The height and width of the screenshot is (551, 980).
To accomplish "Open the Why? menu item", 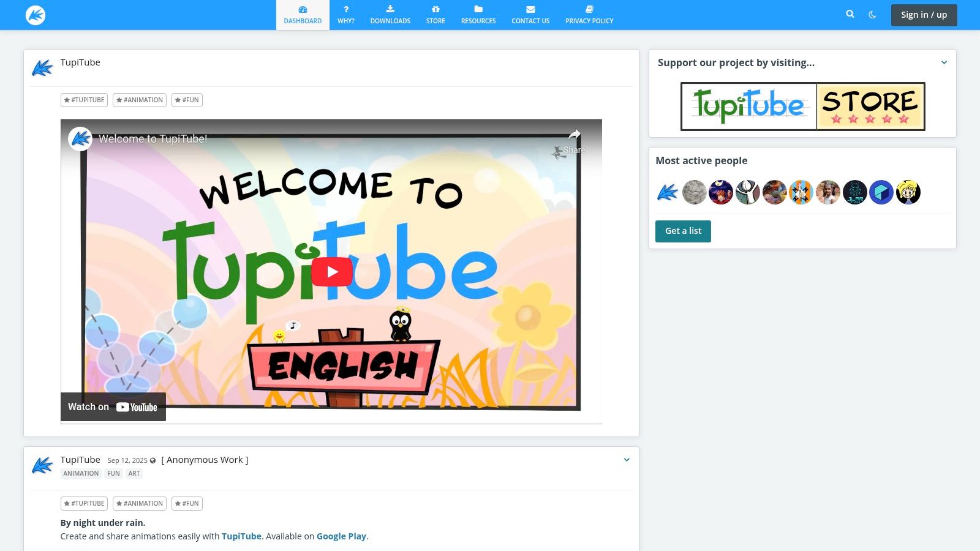I will point(346,15).
